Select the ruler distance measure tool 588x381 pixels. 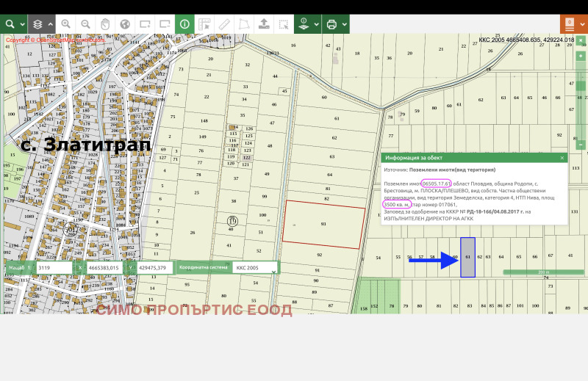[x=224, y=24]
